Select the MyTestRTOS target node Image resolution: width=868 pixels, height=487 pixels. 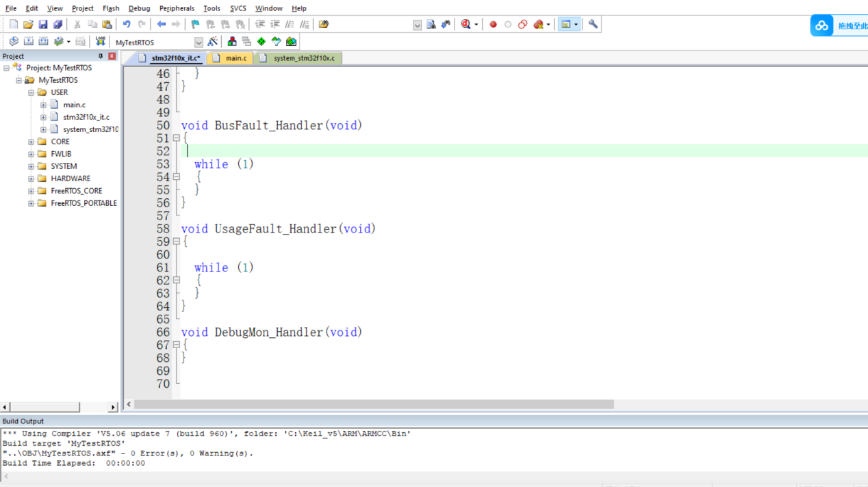(58, 80)
